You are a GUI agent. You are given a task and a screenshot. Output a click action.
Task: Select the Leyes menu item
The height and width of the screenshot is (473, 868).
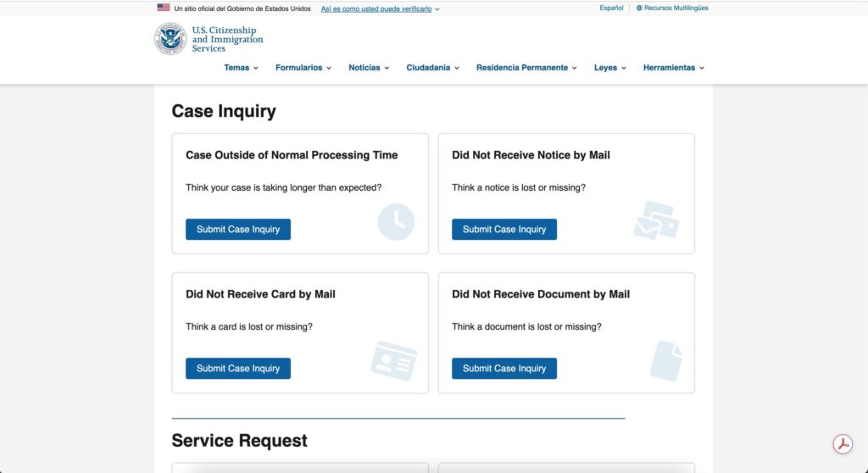pos(610,68)
